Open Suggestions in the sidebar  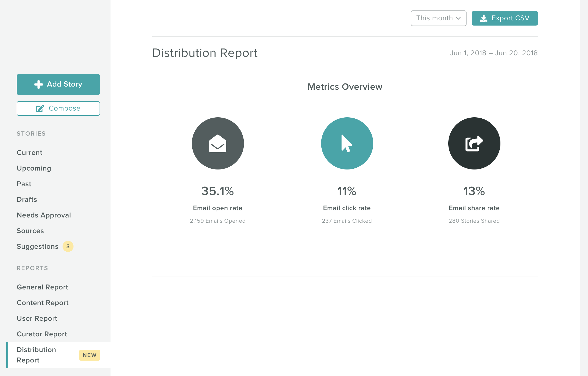coord(38,246)
